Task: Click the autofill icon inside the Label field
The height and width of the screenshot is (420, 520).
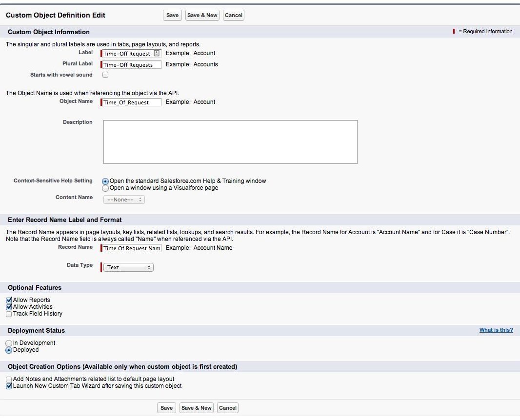Action: coord(157,53)
